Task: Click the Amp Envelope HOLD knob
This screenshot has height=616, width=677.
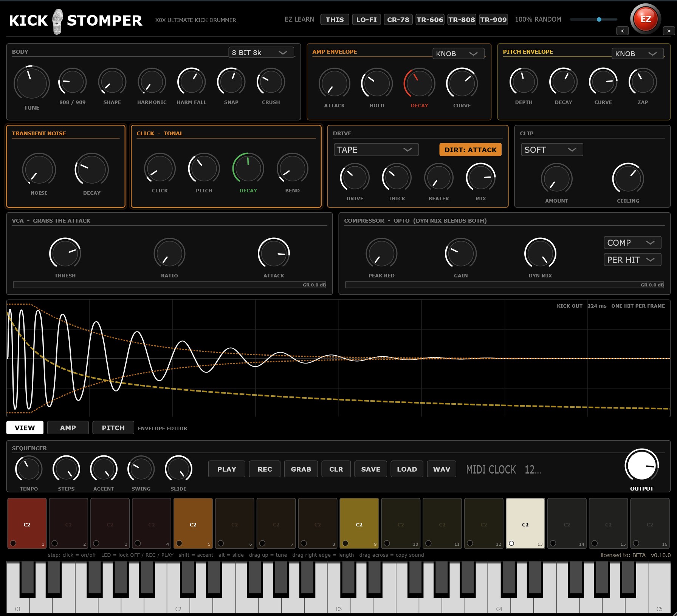Action: [377, 84]
